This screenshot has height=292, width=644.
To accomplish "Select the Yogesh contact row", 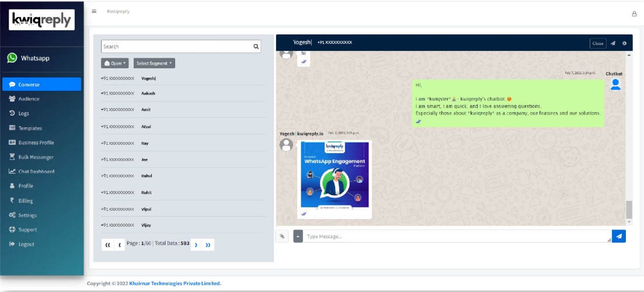I will coord(183,78).
